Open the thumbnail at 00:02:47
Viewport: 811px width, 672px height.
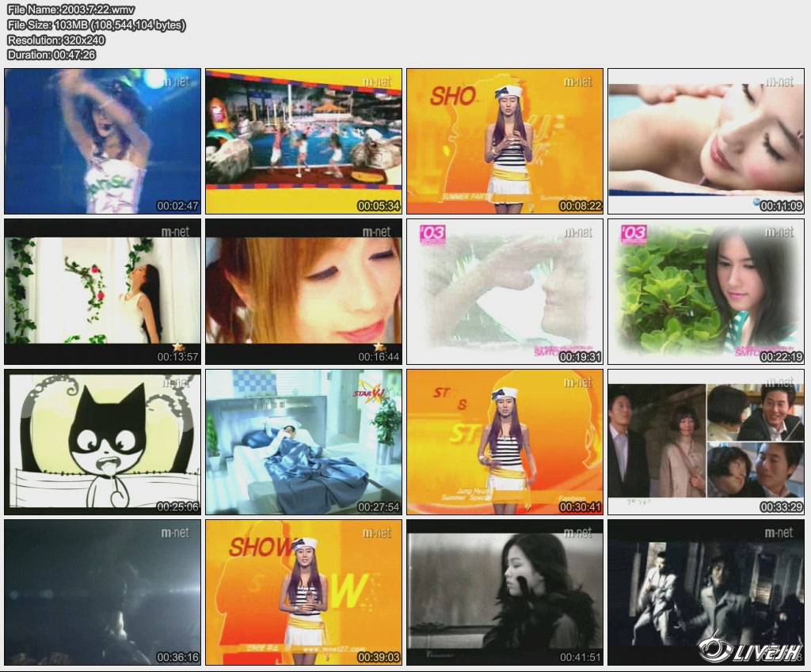[102, 141]
